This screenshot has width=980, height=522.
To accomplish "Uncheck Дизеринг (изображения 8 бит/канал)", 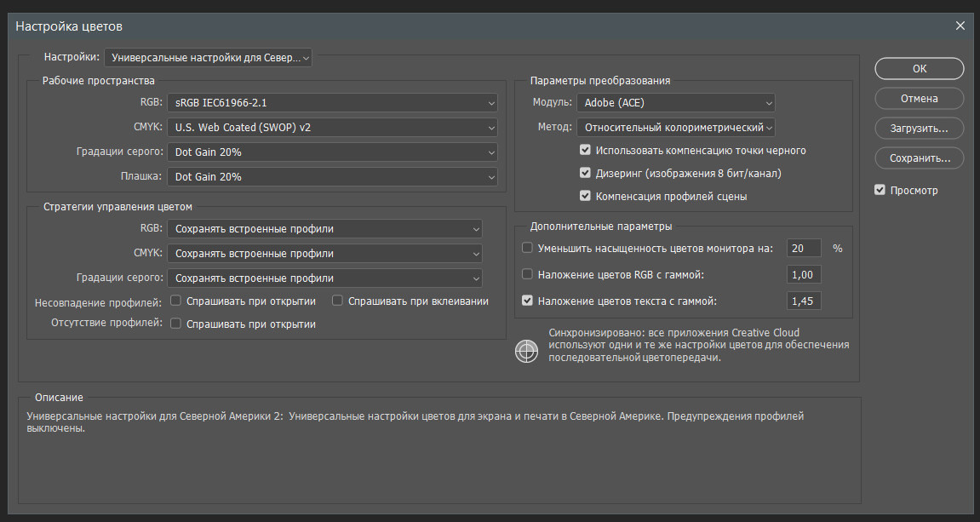I will coord(585,173).
